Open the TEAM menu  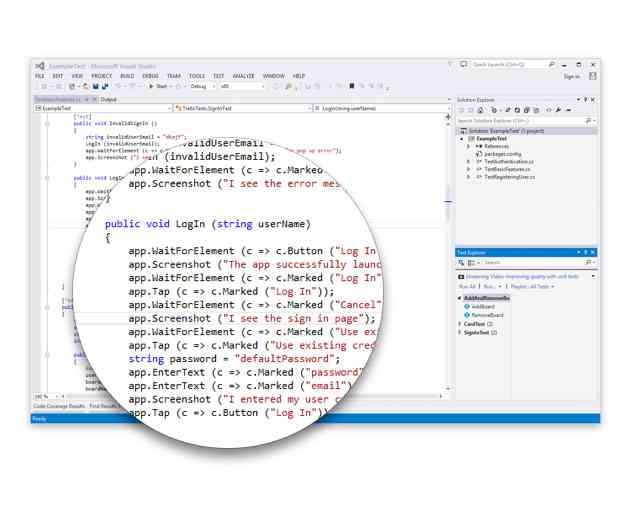tap(174, 76)
